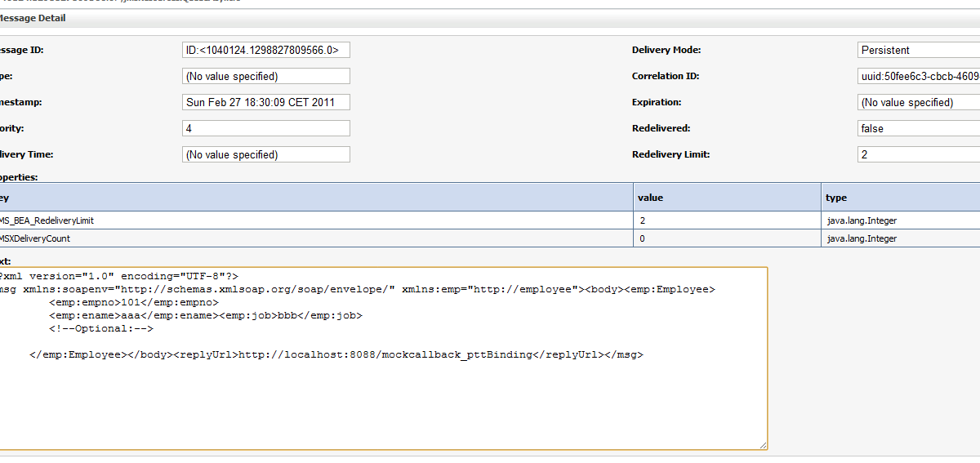Click the Delivery Mode field showing Persistent
The width and height of the screenshot is (980, 463).
click(x=919, y=50)
